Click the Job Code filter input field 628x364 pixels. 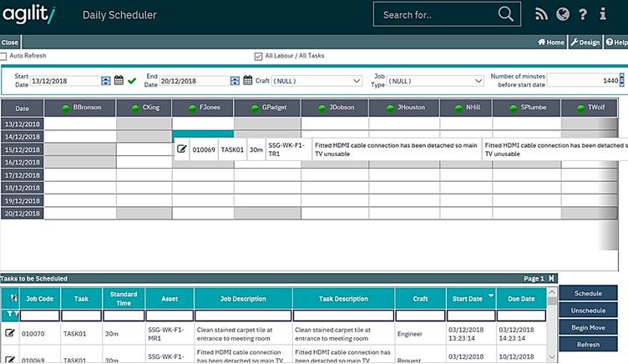(40, 316)
